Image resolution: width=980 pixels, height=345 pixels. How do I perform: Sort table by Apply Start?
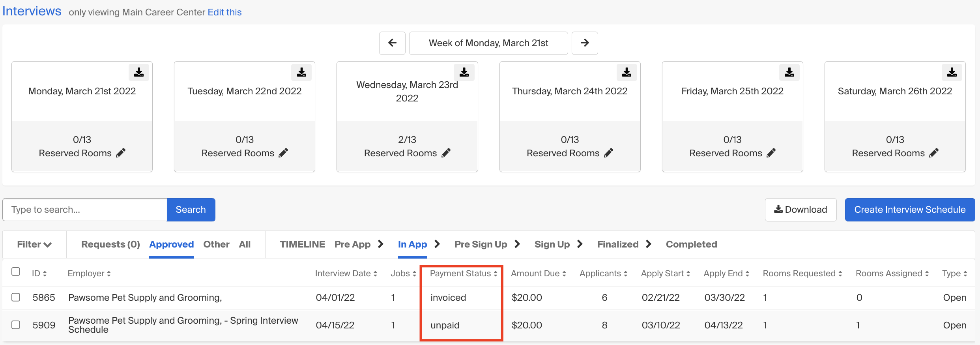coord(666,274)
